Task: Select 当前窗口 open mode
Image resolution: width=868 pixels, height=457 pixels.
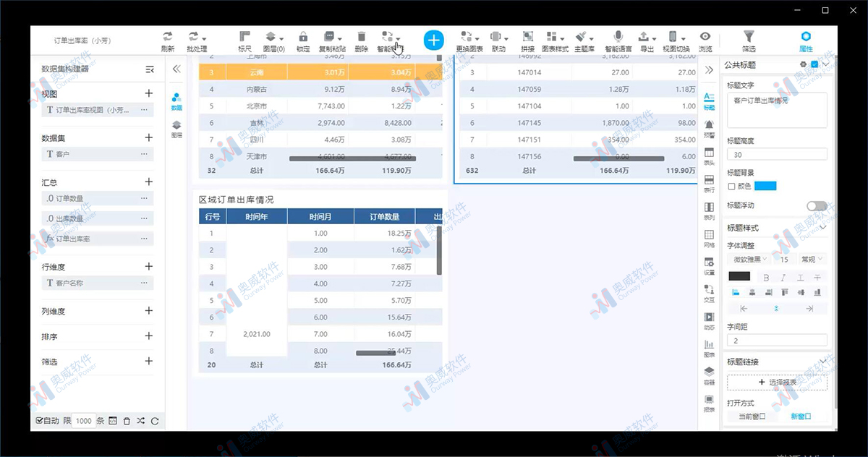Action: (752, 417)
